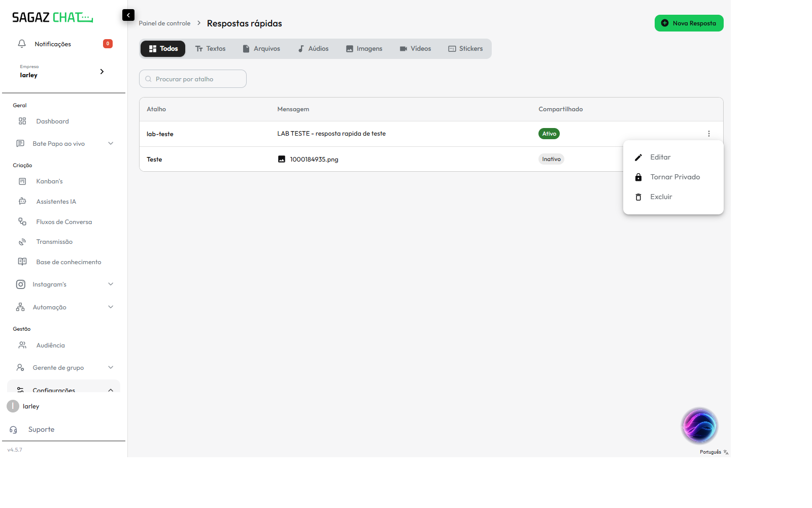Choose Excluir in the context menu

pos(673,197)
